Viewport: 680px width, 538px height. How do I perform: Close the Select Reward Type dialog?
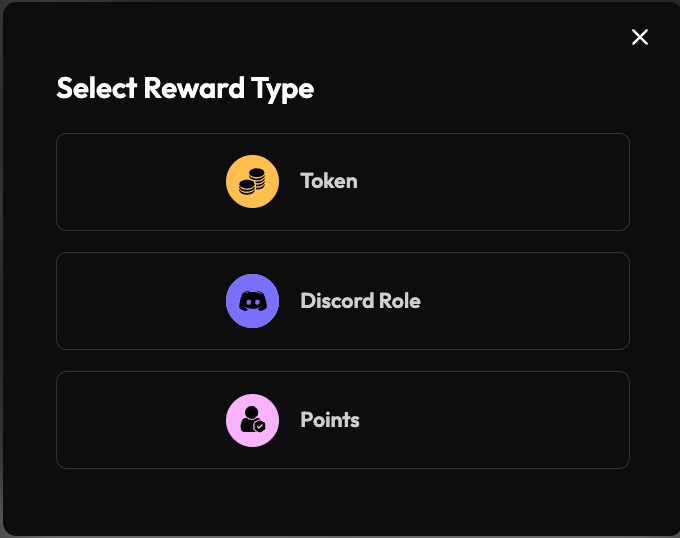pyautogui.click(x=640, y=37)
